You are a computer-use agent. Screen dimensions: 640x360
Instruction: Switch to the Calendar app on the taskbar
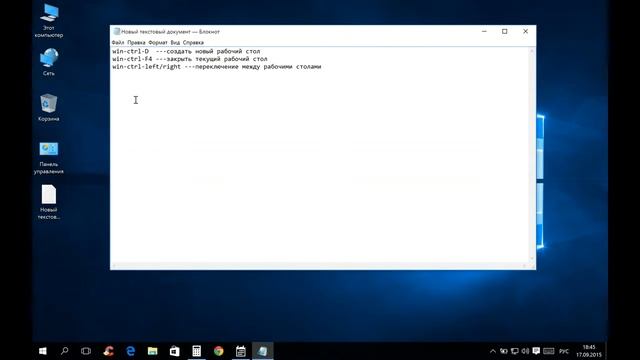(x=240, y=351)
